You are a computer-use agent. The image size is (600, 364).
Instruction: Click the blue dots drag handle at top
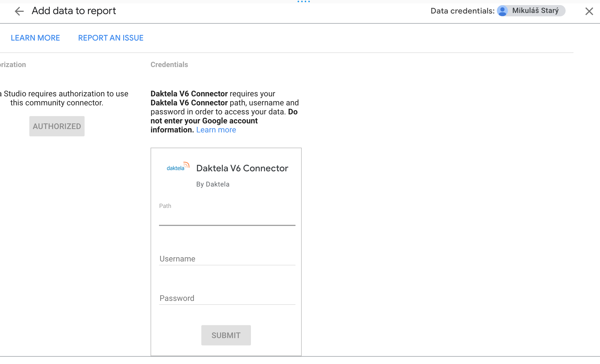coord(304,2)
